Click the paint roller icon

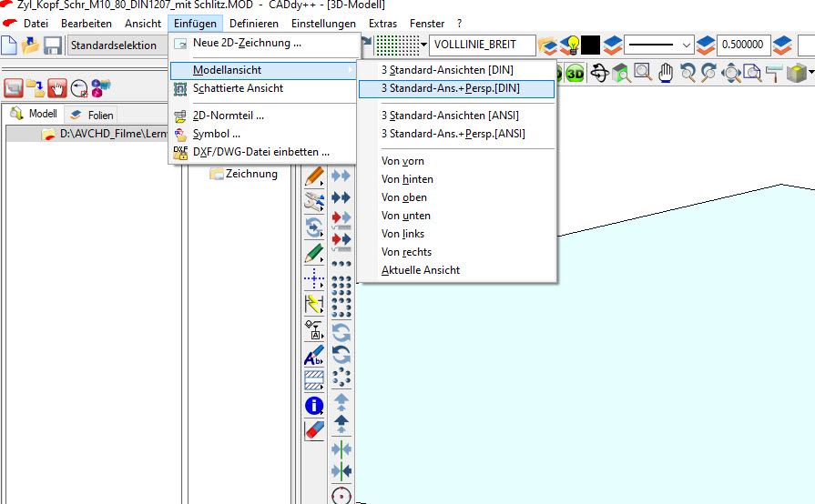[x=774, y=73]
